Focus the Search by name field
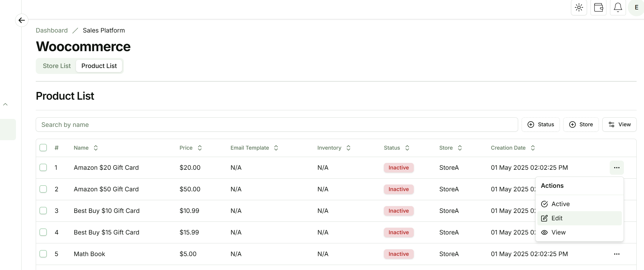The image size is (644, 270). click(x=277, y=125)
